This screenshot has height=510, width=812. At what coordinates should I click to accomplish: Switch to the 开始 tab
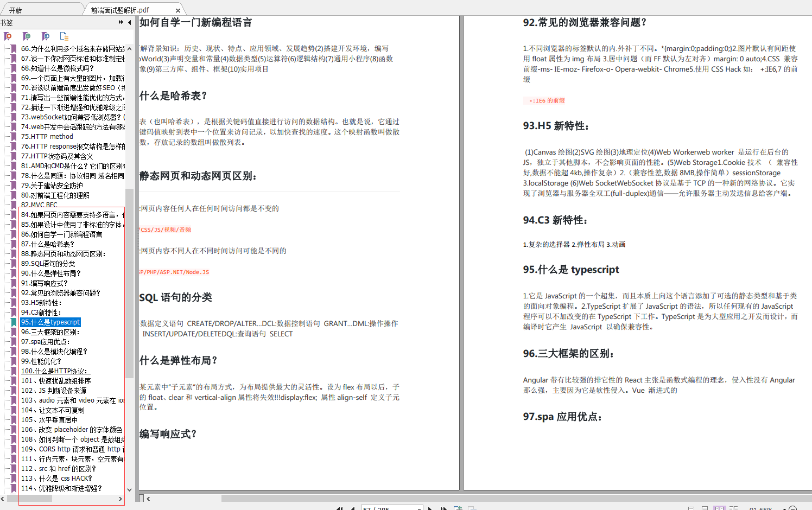15,10
